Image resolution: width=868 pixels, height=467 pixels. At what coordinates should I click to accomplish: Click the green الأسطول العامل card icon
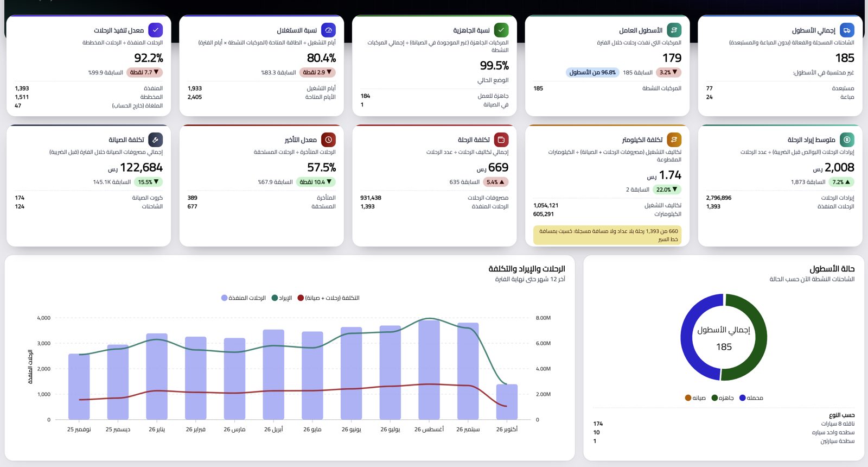tap(674, 30)
